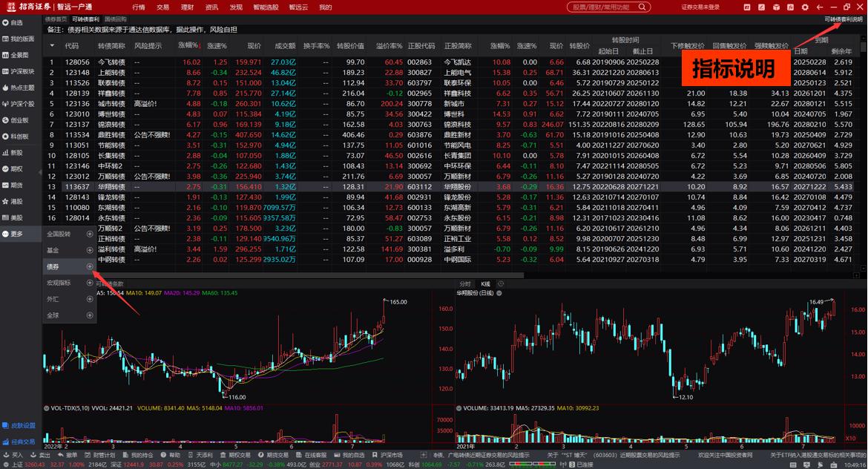This screenshot has height=469, width=868.
Task: Open the table column dropdown arrow beside 代码
Action: tap(52, 45)
